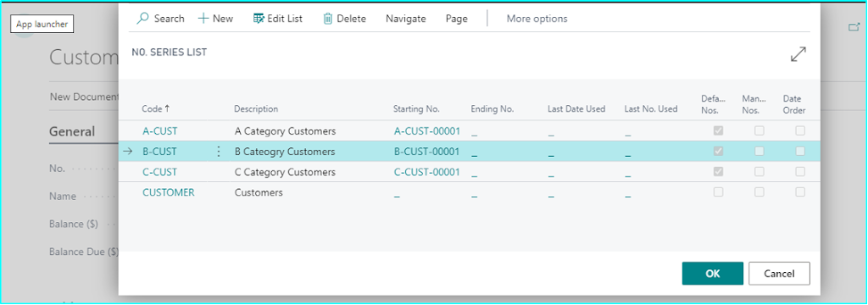Screen dimensions: 868x305
Task: Open the B-CUST code link
Action: (160, 151)
